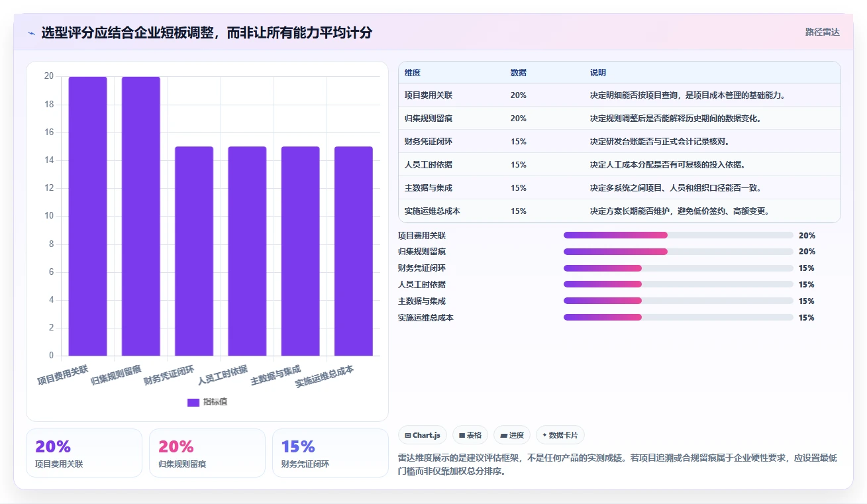Image resolution: width=867 pixels, height=504 pixels.
Task: Click the 人员工时依据 progress bar
Action: (678, 285)
